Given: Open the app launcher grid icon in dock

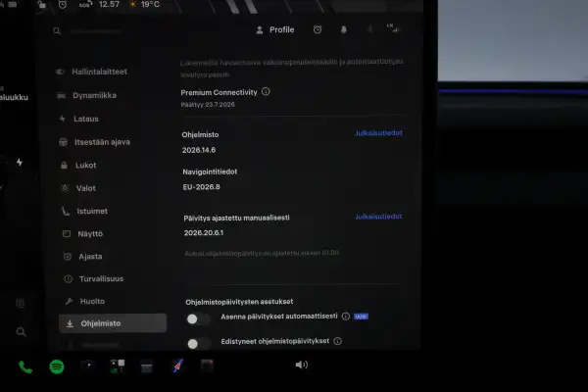Looking at the screenshot, I should pyautogui.click(x=118, y=366).
